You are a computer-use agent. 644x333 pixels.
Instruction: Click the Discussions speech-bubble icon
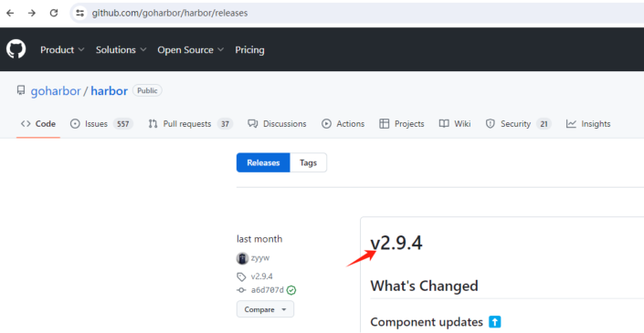click(x=253, y=124)
